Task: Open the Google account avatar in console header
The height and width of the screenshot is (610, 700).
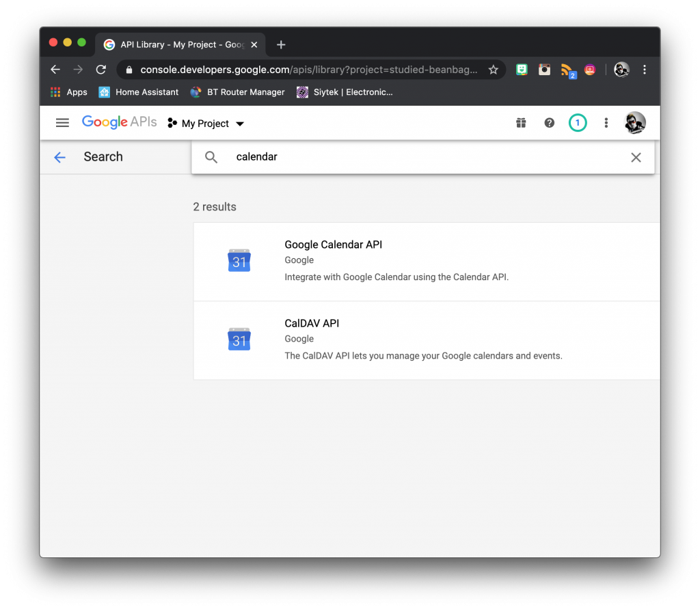Action: point(634,123)
